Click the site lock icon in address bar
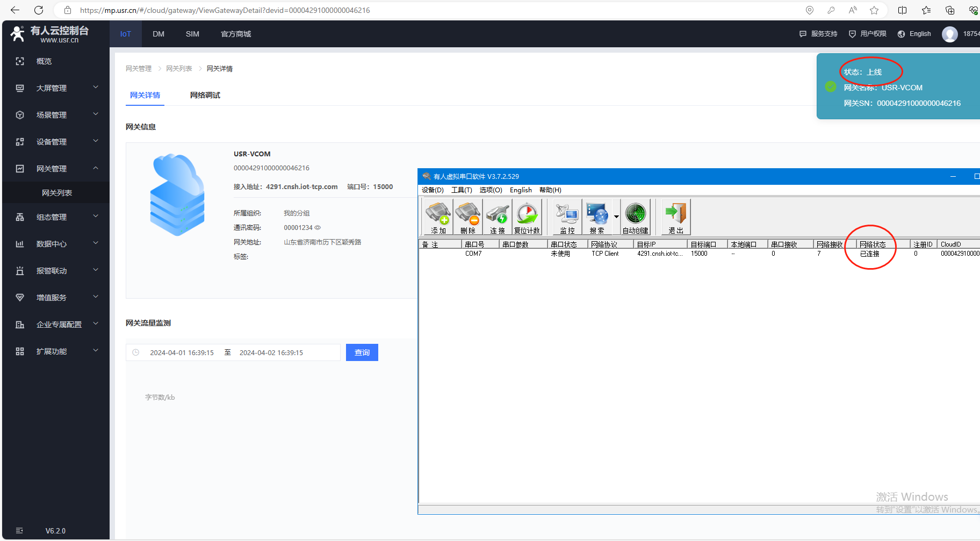 [x=68, y=10]
